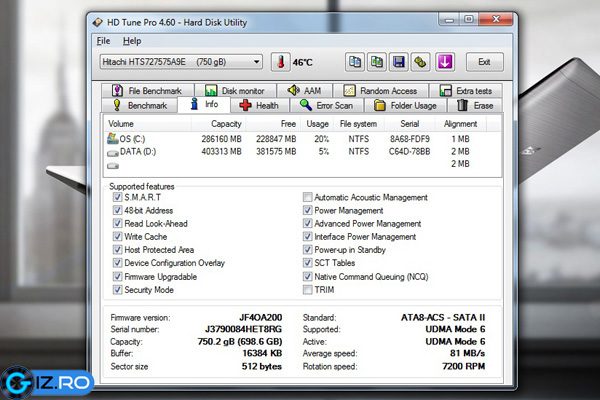Open the Folder Usage tab
Screen dimensions: 600x400
[405, 105]
